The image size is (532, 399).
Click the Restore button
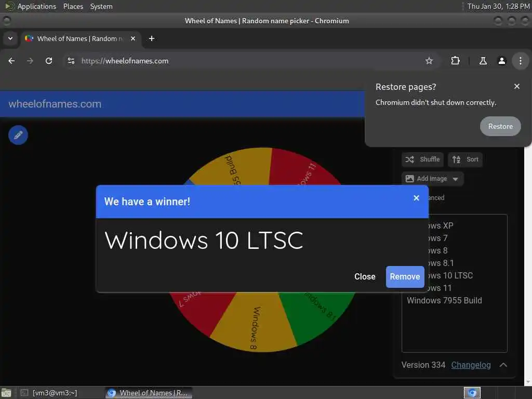500,126
